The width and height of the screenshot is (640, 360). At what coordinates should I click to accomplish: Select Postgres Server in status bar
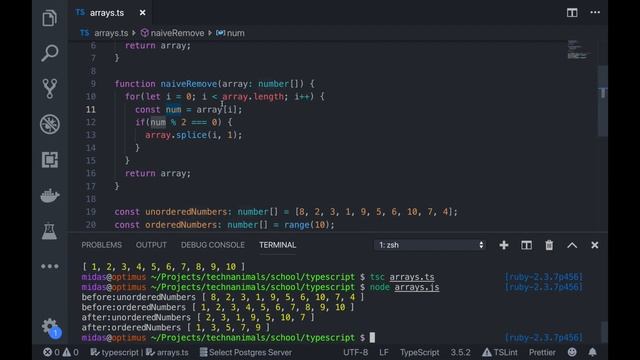(246, 352)
